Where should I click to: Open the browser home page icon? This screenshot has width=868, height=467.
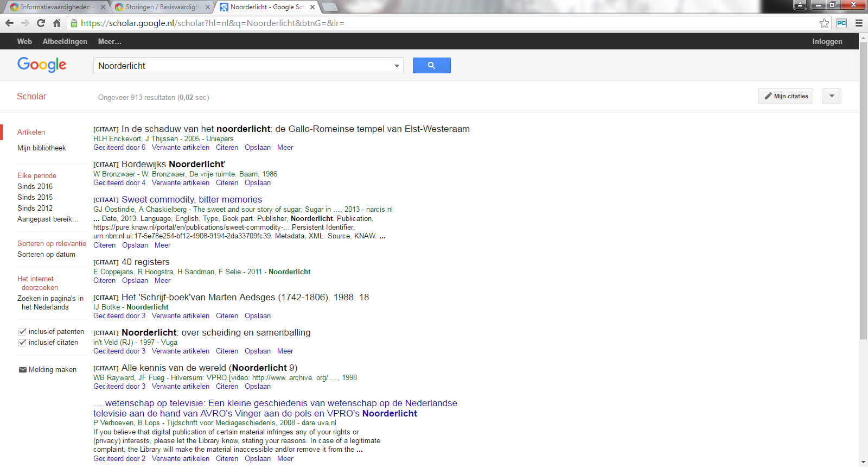(x=56, y=23)
